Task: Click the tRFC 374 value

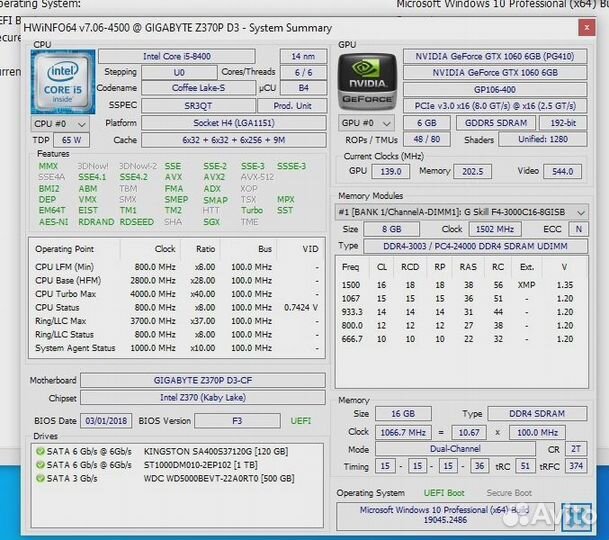Action: 576,466
